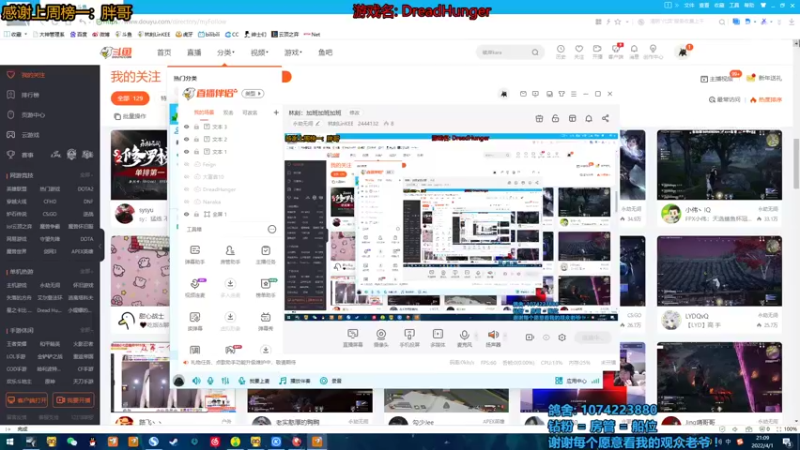Open settings gear beside start button

(x=562, y=337)
